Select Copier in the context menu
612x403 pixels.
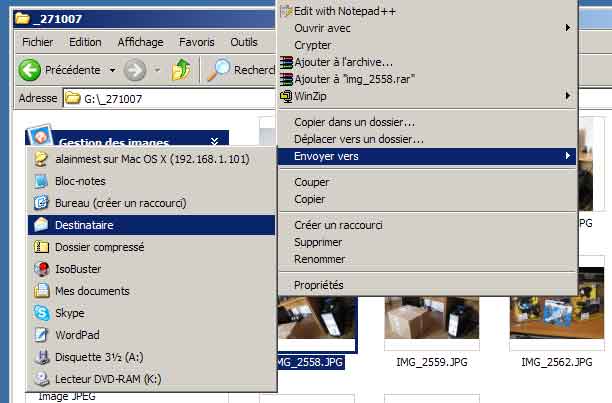click(x=427, y=199)
